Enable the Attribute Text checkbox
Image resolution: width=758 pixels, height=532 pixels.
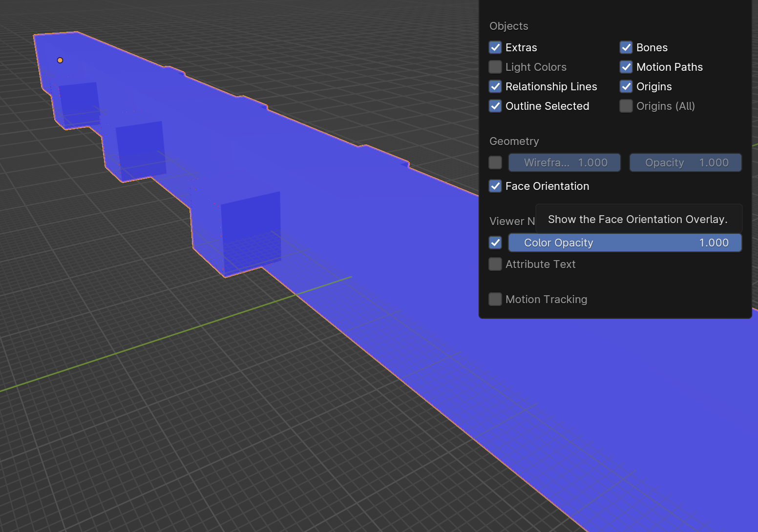(495, 264)
